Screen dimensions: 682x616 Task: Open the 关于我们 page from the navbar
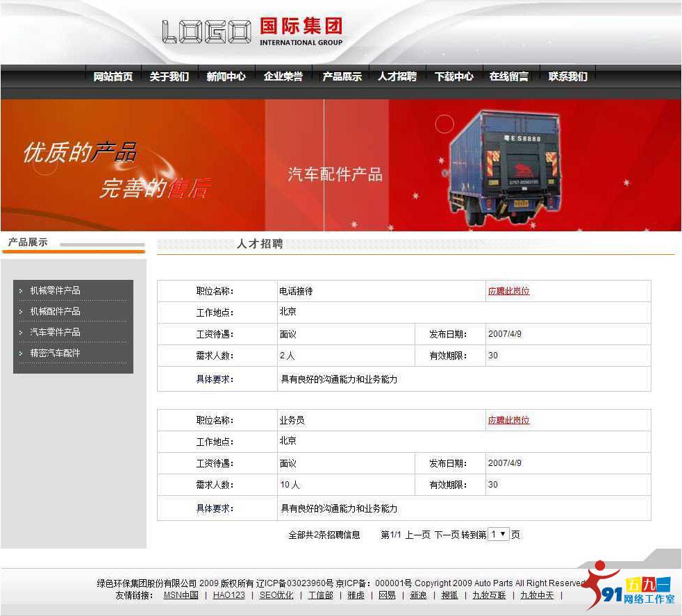coord(169,77)
